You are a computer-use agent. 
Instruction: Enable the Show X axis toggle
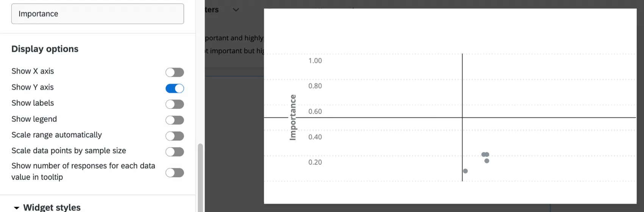click(x=175, y=72)
